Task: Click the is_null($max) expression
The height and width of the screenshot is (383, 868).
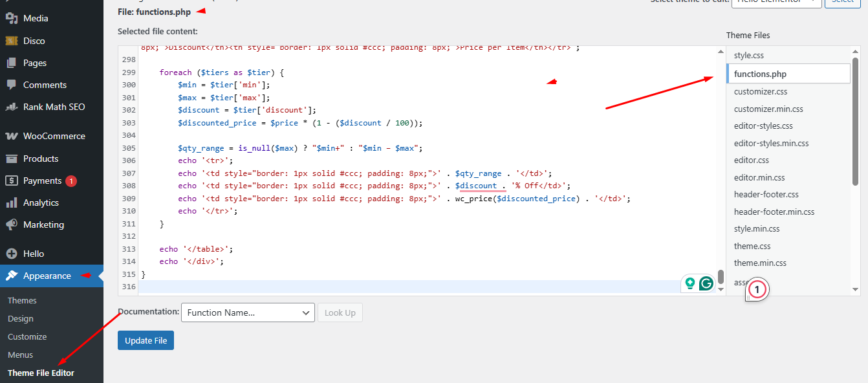Action: [x=268, y=148]
